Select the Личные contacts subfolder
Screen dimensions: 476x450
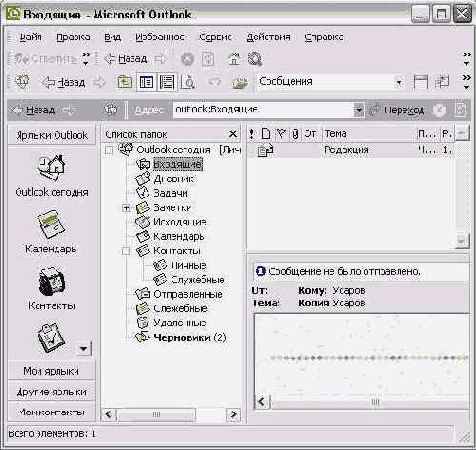[188, 265]
